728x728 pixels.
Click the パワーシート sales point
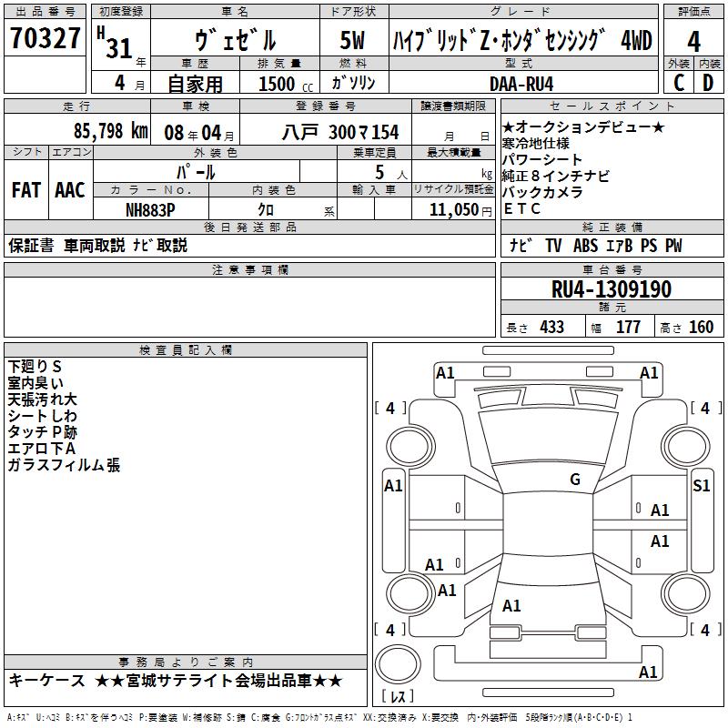tap(541, 160)
